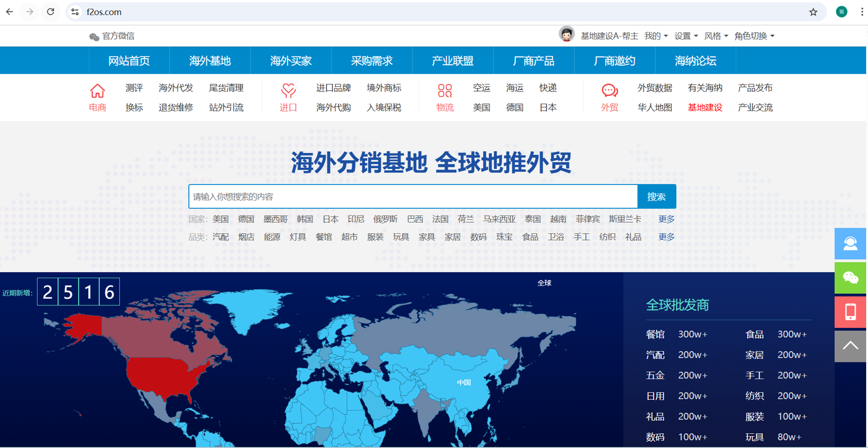The image size is (868, 448).
Task: Click the user avatar picture
Action: click(x=566, y=35)
